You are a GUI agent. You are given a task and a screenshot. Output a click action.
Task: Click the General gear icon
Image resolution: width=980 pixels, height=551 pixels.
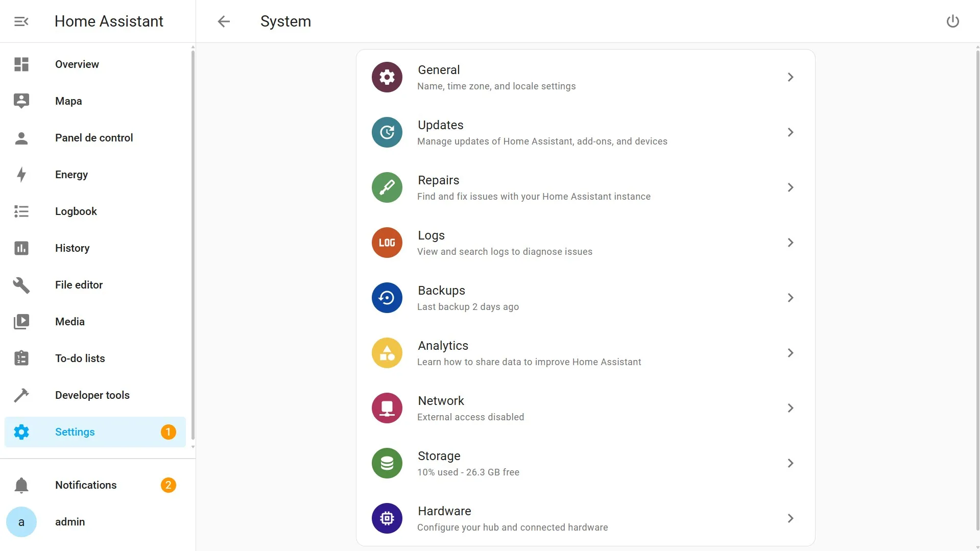[x=387, y=77]
